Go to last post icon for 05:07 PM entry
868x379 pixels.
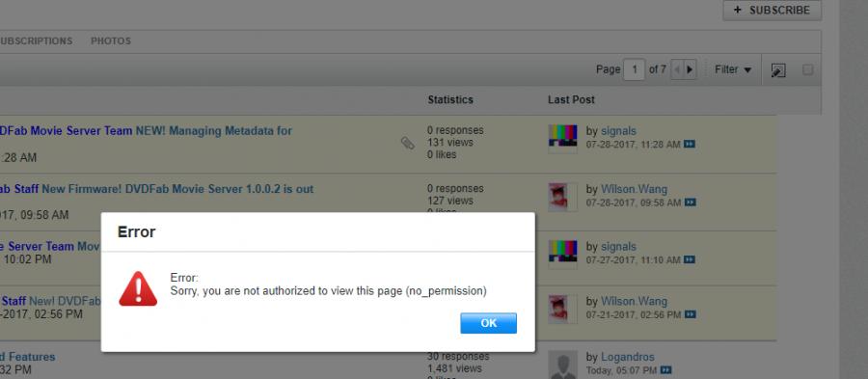(x=665, y=369)
